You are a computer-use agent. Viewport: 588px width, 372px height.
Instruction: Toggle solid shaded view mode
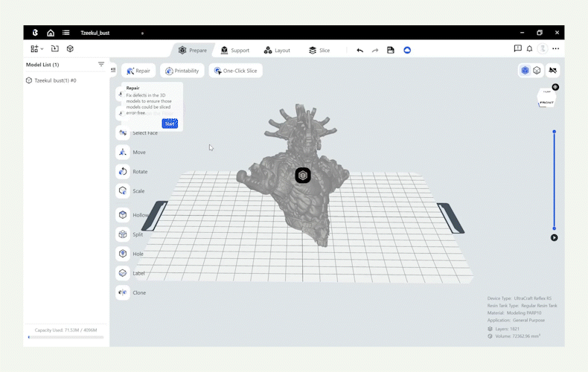click(525, 70)
